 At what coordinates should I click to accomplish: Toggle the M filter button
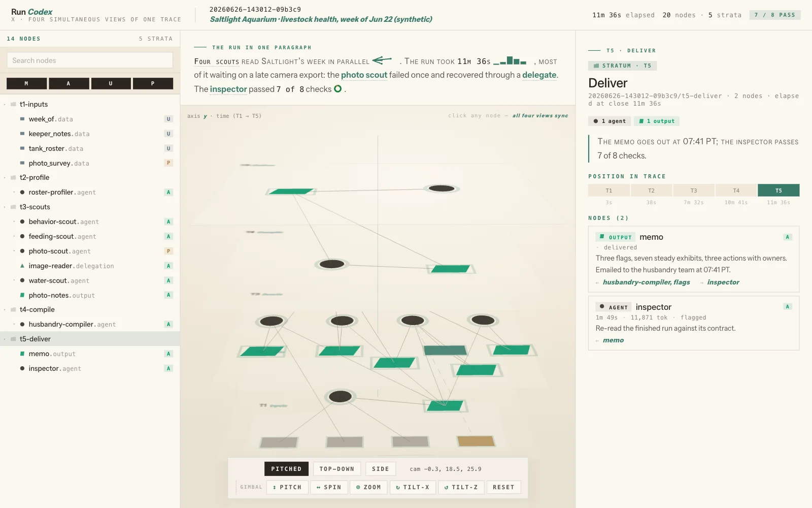[26, 83]
